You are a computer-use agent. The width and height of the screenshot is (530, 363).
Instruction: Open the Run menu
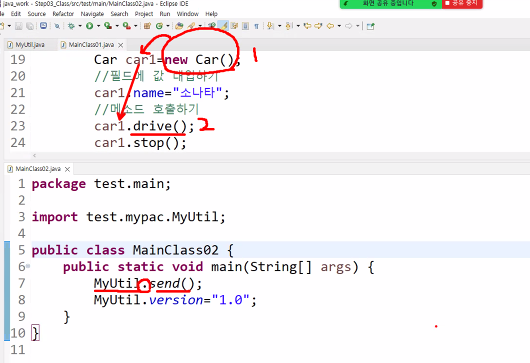pos(165,14)
